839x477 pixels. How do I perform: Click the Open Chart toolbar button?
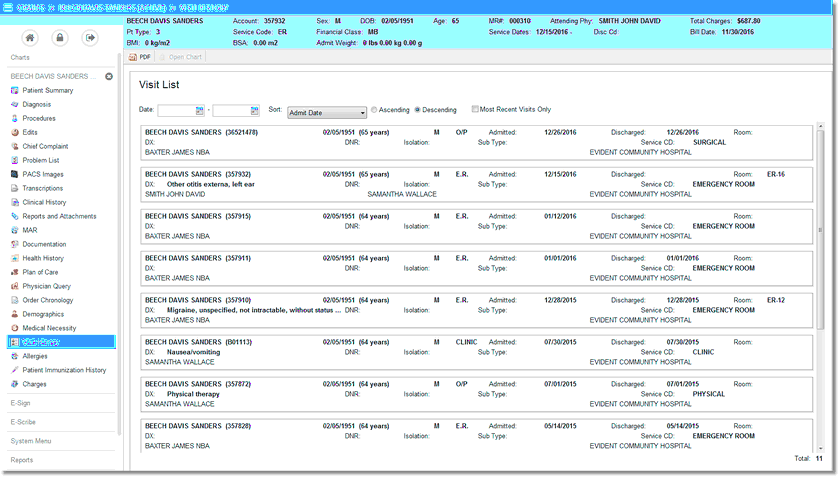click(x=181, y=57)
